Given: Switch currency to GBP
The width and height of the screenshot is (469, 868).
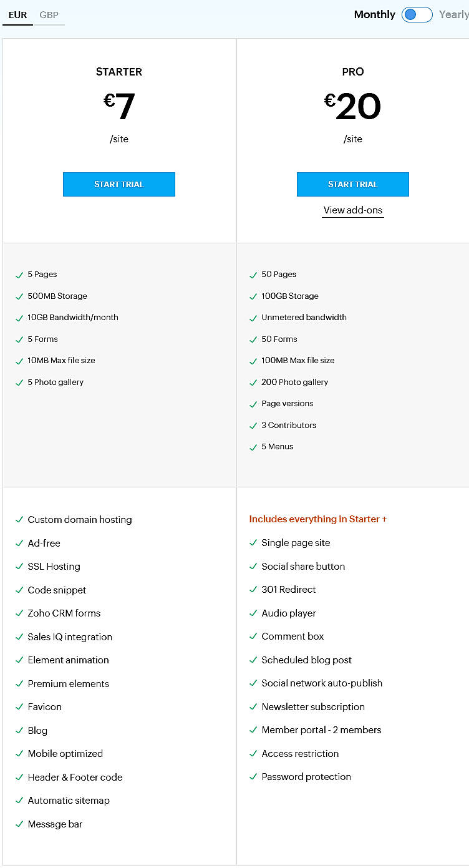Looking at the screenshot, I should (49, 14).
